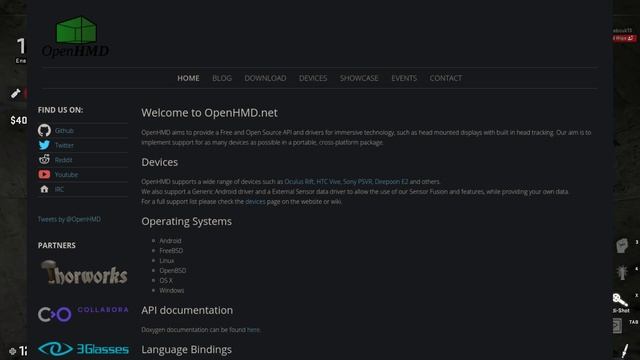Screen dimensions: 640x360
Task: Click the 'Welcome to OpenHMD.net' heading
Action: pos(209,113)
